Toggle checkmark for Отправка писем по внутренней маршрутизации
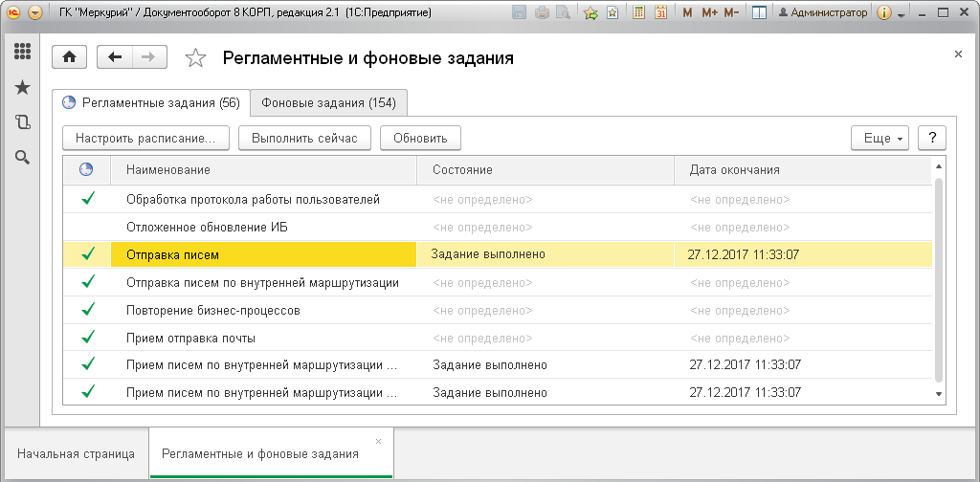 coord(88,282)
